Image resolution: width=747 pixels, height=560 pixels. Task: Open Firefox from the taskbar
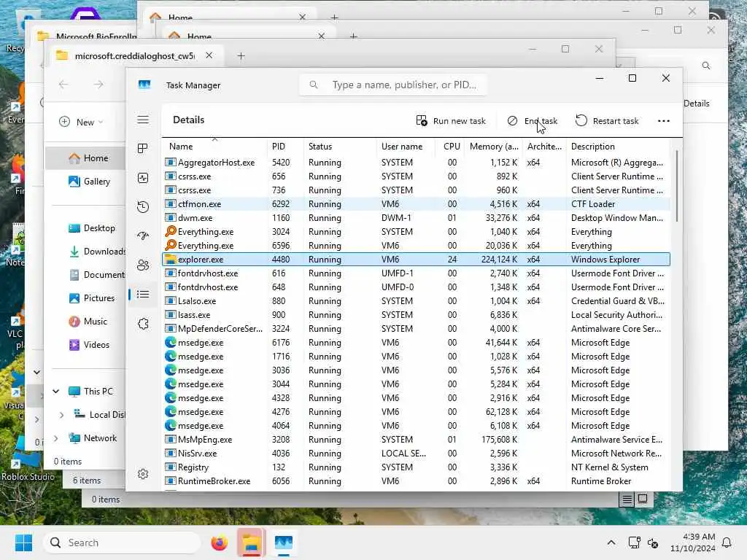219,542
